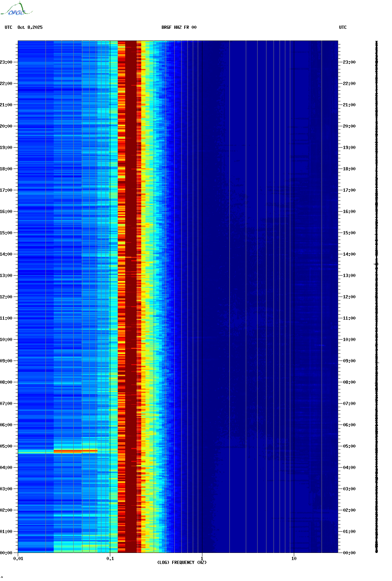392x581 pixels.
Task: Select the 05:00 tick label on left axis
Action: pos(6,446)
